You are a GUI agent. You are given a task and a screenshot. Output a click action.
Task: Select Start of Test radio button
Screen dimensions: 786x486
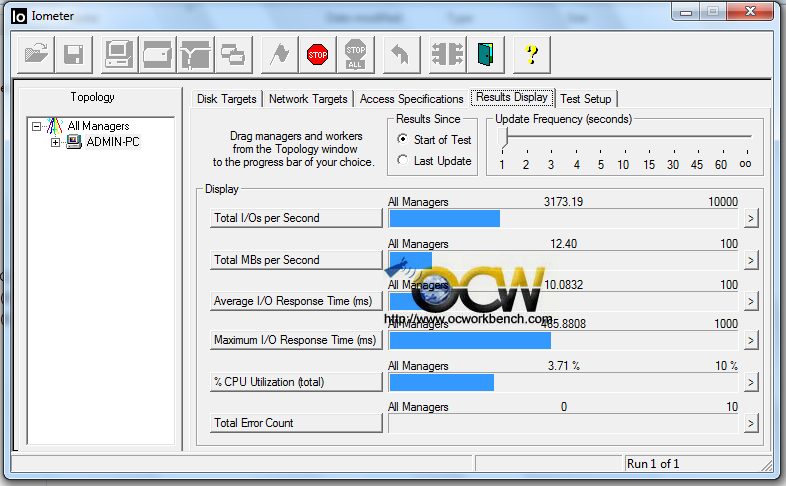click(x=402, y=139)
